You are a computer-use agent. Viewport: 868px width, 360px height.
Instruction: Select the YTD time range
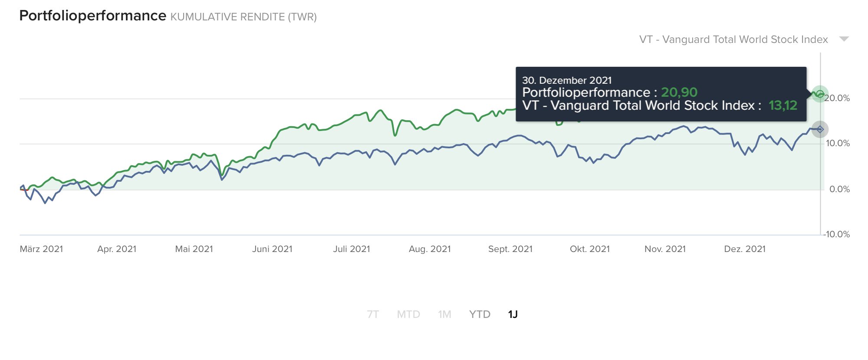click(480, 314)
